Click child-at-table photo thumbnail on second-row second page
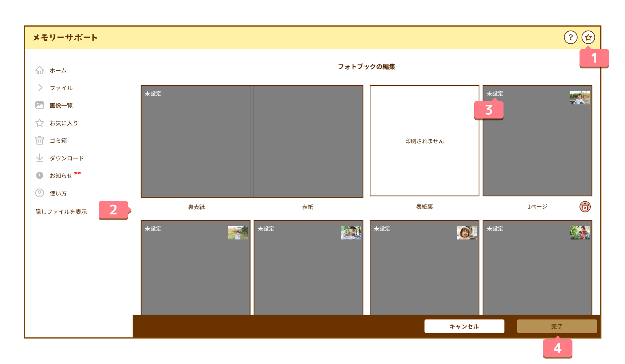Viewport: 625px width, 364px height. click(351, 233)
